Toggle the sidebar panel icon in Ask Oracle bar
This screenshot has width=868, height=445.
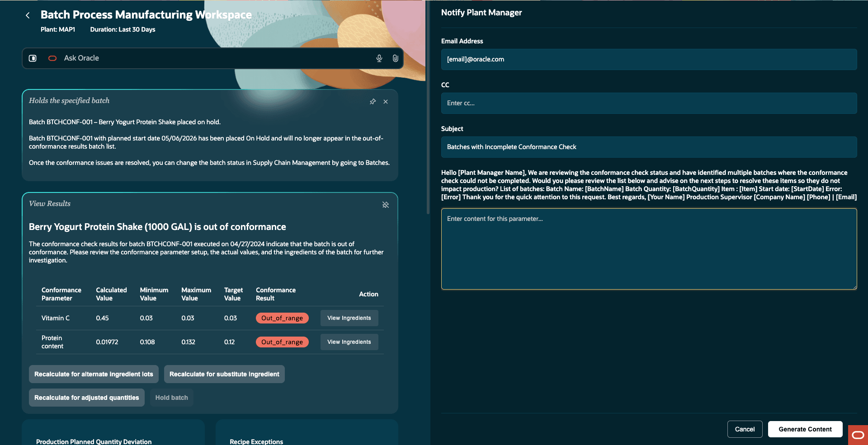point(33,58)
